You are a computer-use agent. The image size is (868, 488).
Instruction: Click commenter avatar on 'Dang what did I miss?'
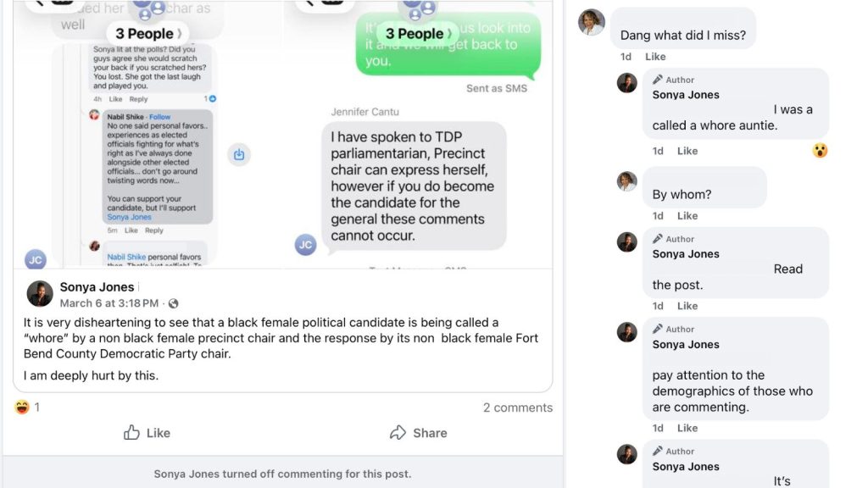click(591, 22)
